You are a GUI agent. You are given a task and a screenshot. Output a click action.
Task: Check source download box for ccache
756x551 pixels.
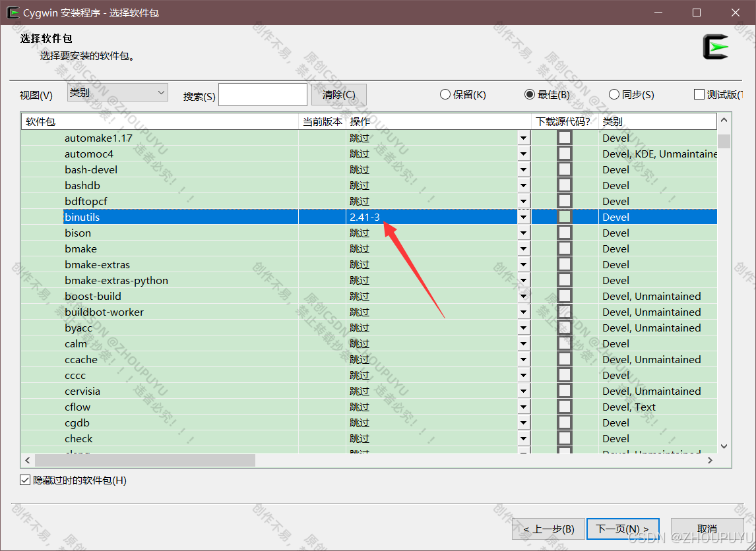click(x=565, y=359)
